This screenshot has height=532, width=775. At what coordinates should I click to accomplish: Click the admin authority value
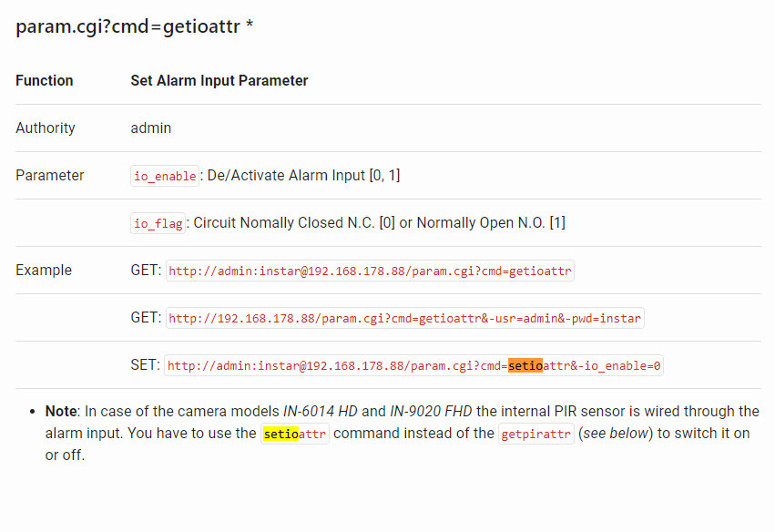point(151,128)
